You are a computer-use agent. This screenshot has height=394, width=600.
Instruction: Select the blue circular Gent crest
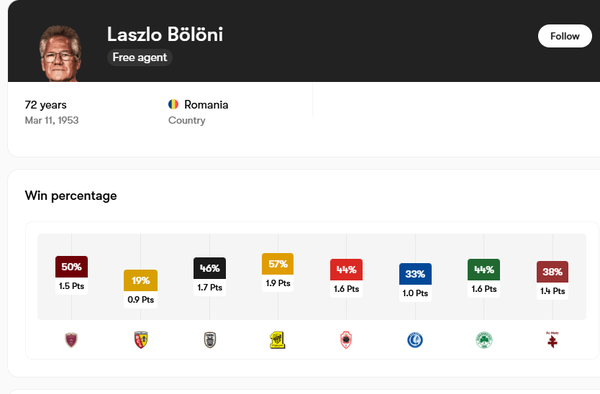(x=415, y=340)
